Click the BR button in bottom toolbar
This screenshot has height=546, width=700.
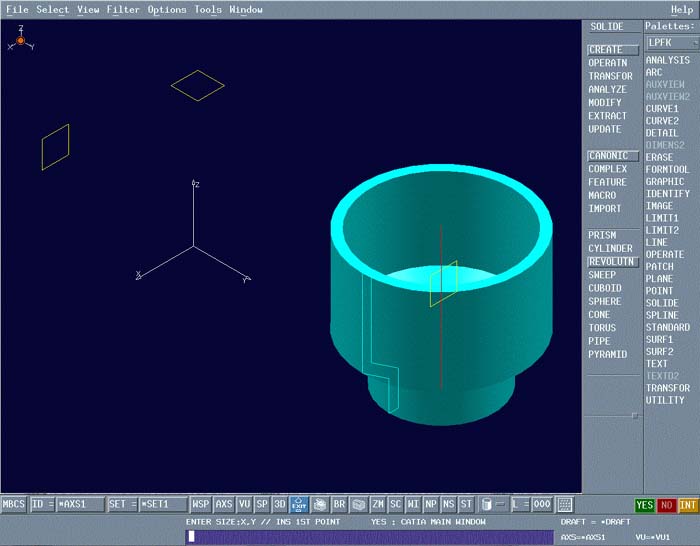tap(339, 505)
